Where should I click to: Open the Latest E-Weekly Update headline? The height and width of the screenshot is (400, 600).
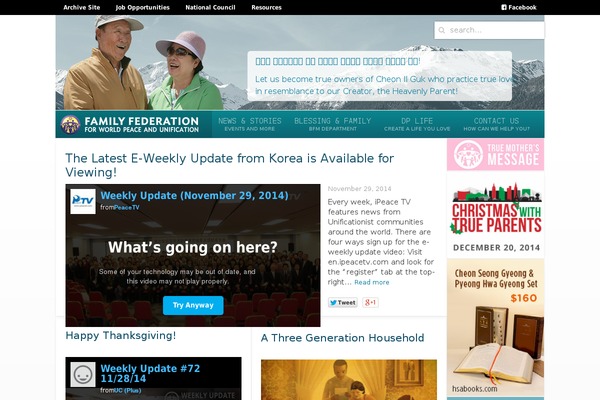pyautogui.click(x=230, y=165)
